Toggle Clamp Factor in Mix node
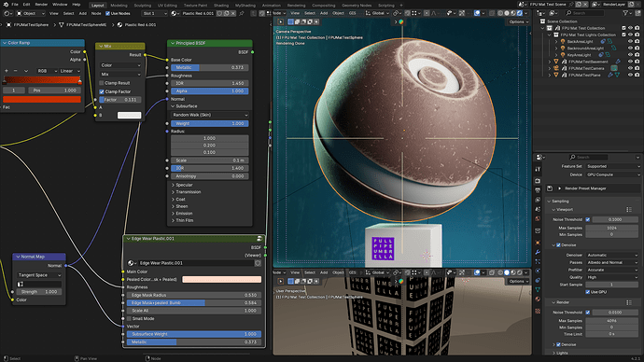The height and width of the screenshot is (362, 644). [x=102, y=91]
